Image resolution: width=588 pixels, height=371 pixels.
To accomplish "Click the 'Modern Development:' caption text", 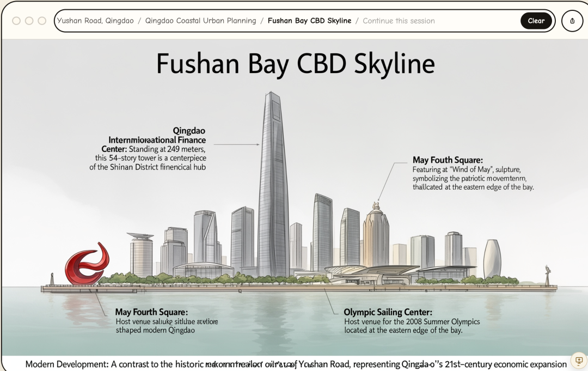I will (67, 364).
